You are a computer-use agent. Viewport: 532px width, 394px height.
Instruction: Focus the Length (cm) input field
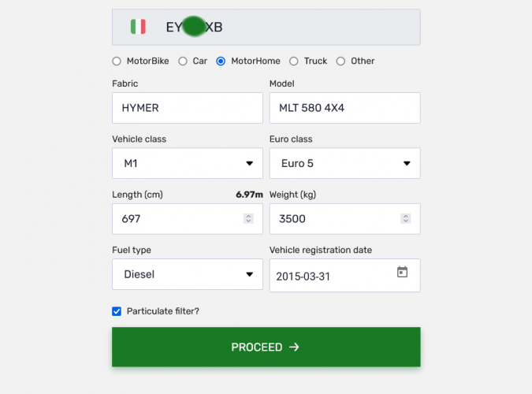(x=177, y=219)
